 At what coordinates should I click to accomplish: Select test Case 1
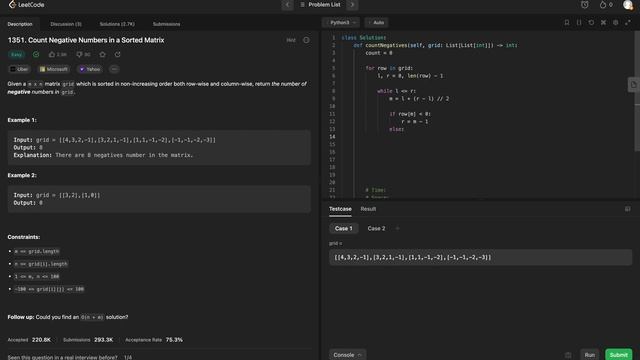(x=344, y=229)
